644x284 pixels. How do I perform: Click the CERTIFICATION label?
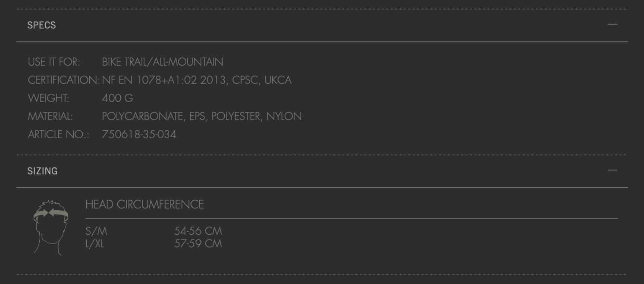(x=64, y=80)
